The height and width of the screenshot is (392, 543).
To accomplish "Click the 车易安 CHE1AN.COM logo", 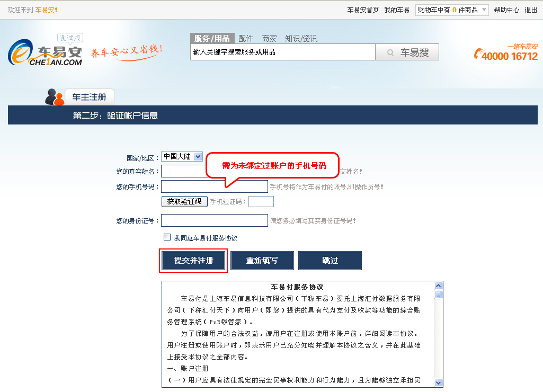I will click(x=45, y=52).
